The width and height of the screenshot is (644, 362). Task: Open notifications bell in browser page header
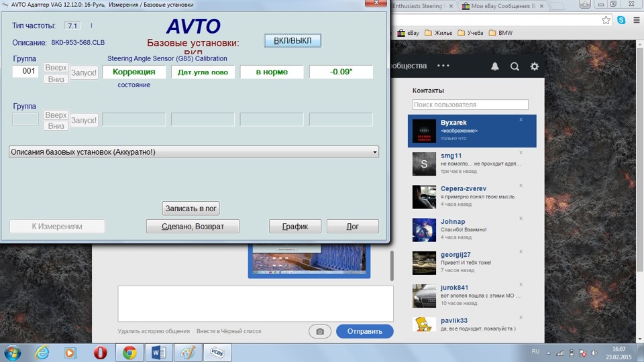[x=495, y=66]
